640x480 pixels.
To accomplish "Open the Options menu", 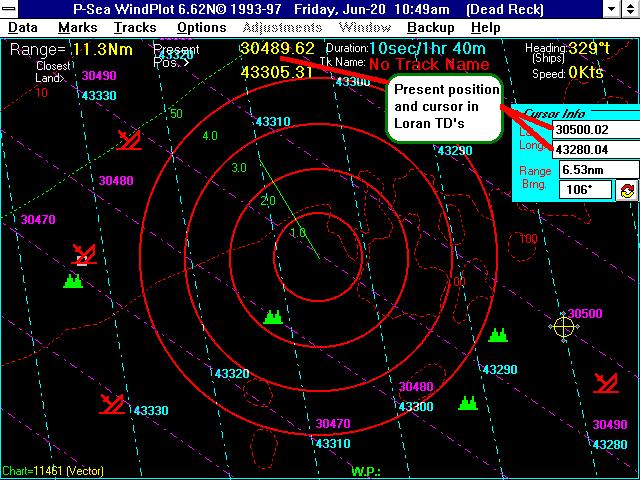I will 202,28.
